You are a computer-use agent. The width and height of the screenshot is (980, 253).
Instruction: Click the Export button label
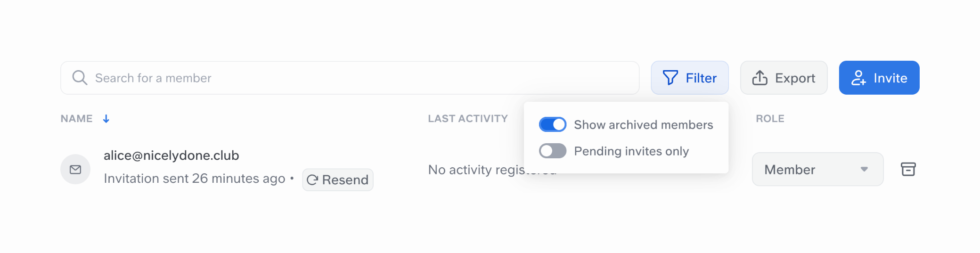pyautogui.click(x=795, y=78)
